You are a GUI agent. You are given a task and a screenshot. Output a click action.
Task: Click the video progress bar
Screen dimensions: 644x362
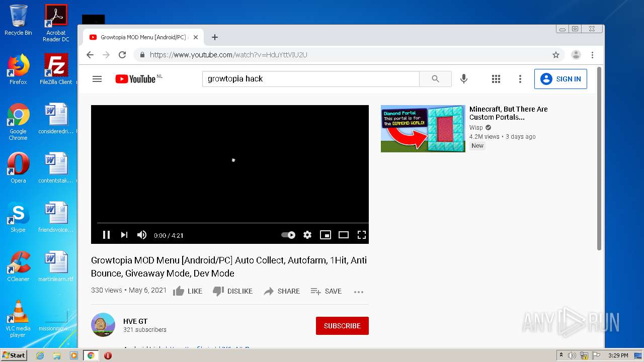click(232, 223)
